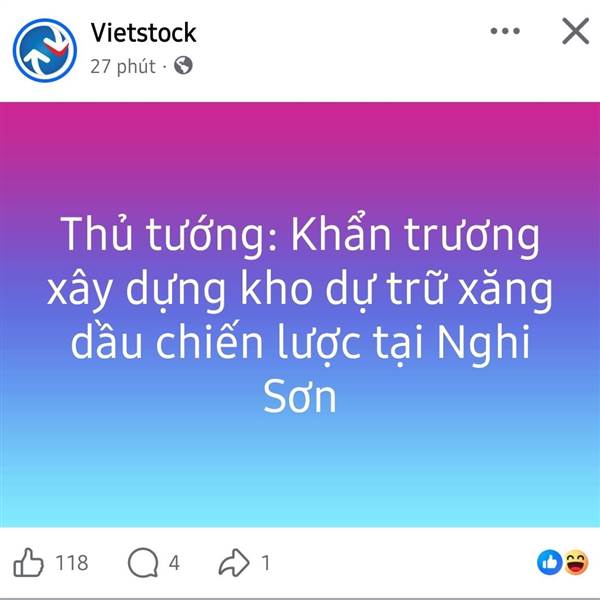Dismiss the post with the X icon
600x600 pixels.
pyautogui.click(x=575, y=31)
